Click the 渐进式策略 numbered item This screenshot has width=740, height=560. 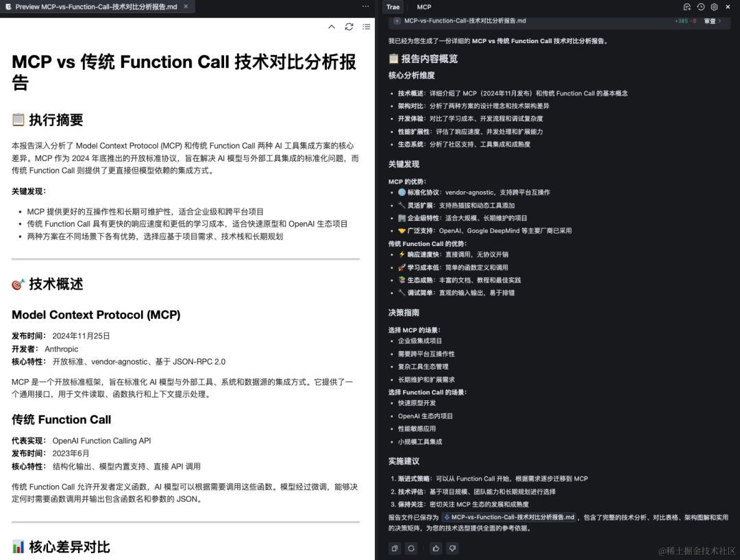pyautogui.click(x=489, y=479)
